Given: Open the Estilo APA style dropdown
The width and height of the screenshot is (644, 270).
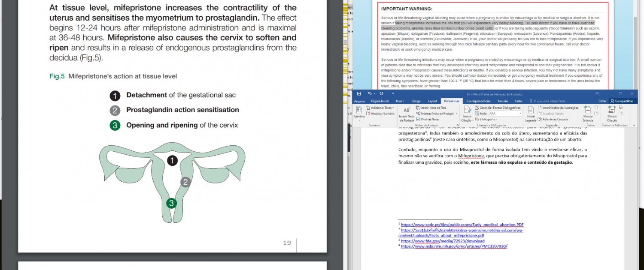Looking at the screenshot, I should coord(520,114).
